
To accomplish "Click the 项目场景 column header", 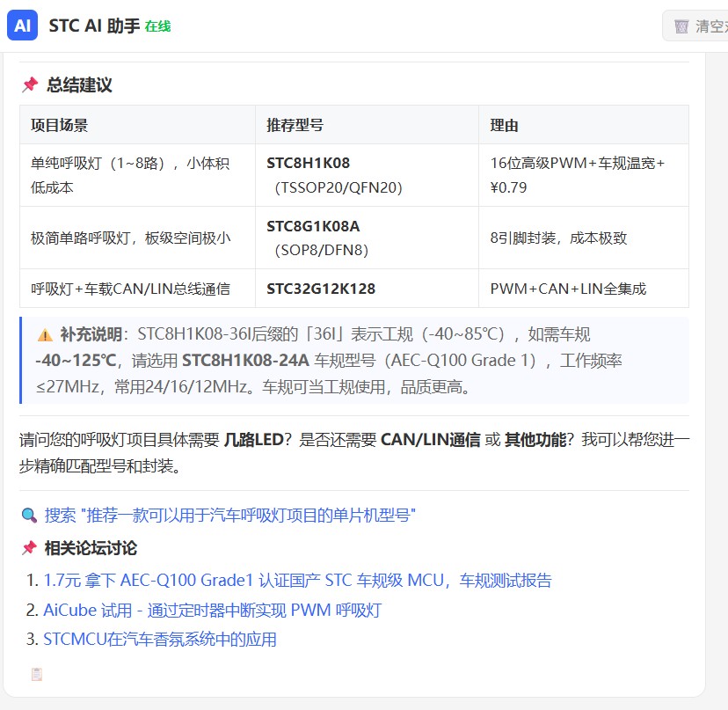I will coord(137,125).
